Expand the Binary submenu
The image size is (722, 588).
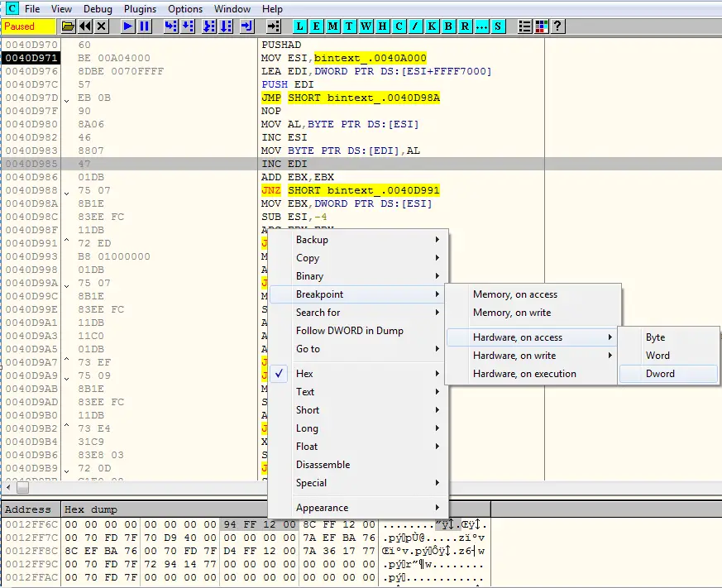358,276
